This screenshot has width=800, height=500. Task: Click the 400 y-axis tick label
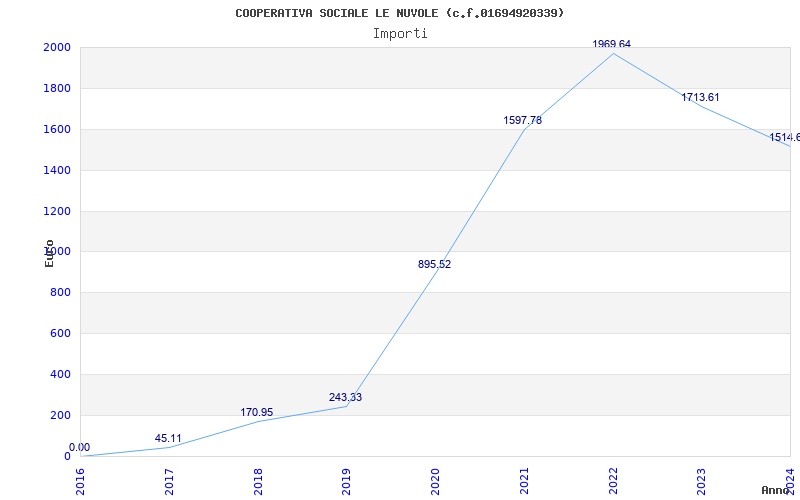(60, 374)
